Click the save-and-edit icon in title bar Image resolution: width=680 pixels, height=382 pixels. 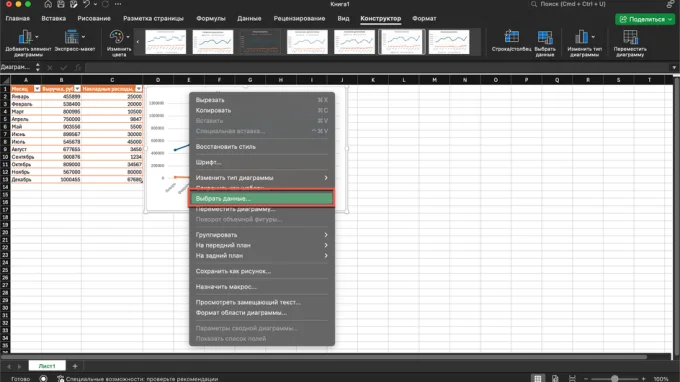[x=74, y=4]
